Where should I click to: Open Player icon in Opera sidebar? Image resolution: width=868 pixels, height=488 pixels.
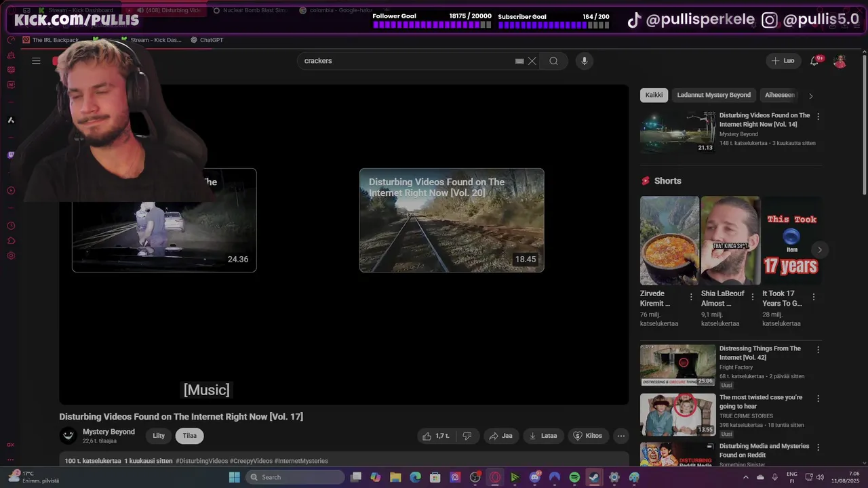[11, 190]
